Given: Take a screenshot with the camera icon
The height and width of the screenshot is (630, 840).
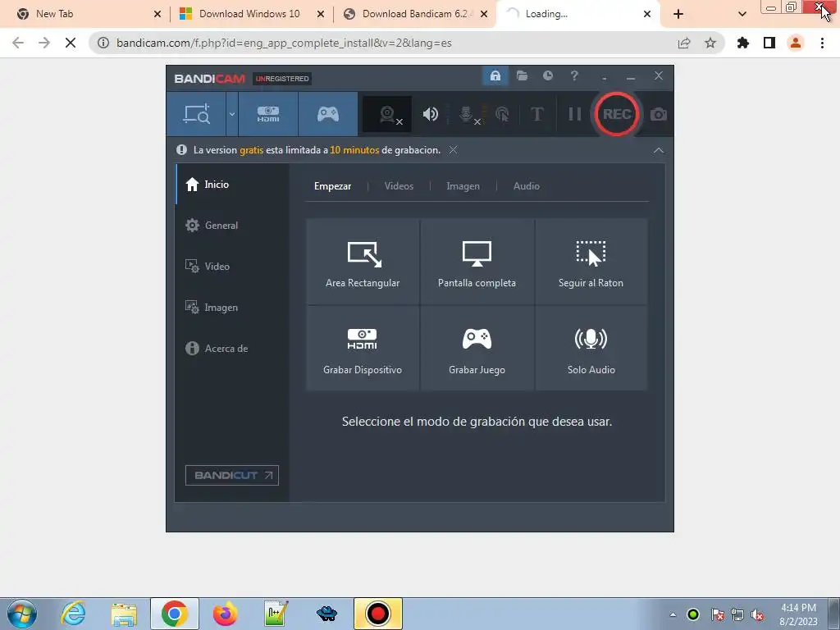Looking at the screenshot, I should [659, 114].
